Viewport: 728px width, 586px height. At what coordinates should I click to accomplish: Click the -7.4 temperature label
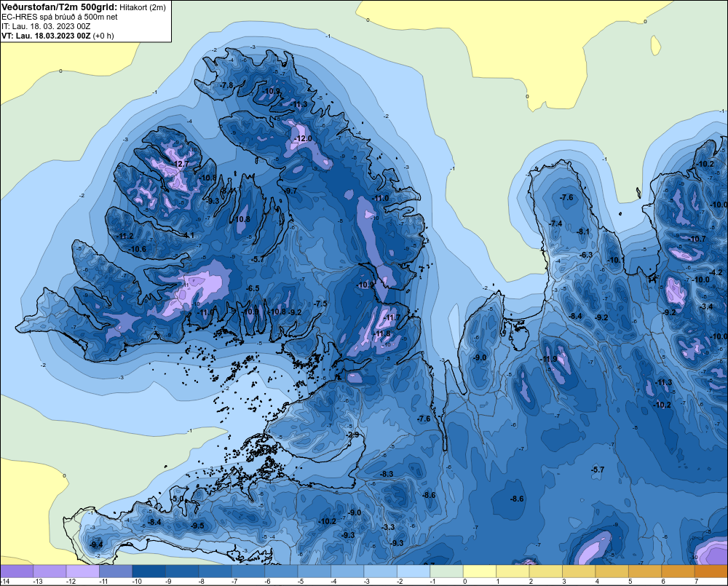pos(555,223)
